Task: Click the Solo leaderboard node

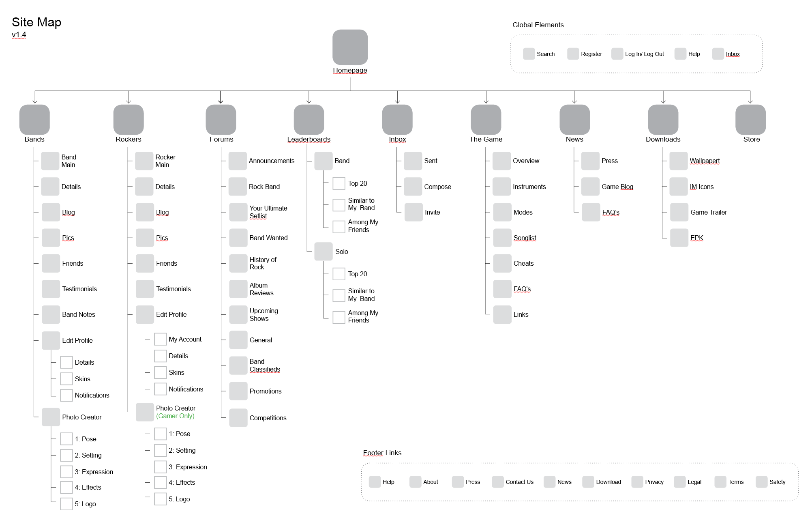Action: click(324, 251)
